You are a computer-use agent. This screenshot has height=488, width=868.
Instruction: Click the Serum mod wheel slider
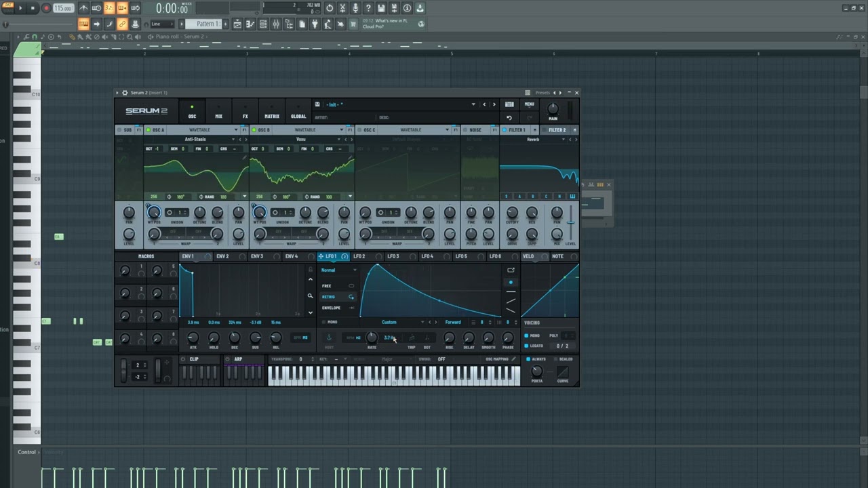(158, 371)
